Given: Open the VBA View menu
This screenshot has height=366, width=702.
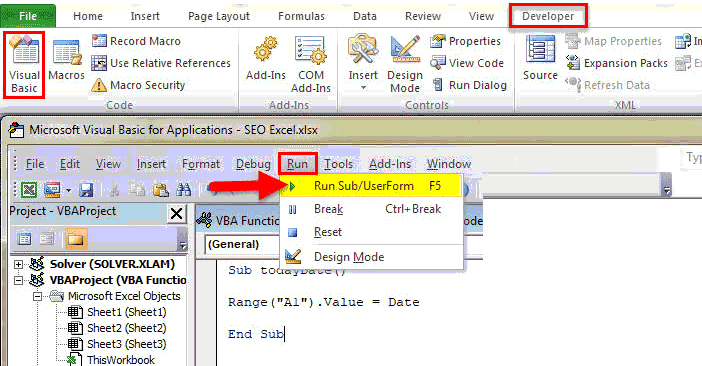Looking at the screenshot, I should click(x=108, y=164).
